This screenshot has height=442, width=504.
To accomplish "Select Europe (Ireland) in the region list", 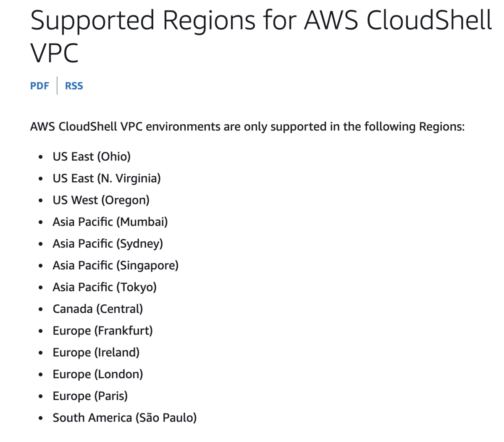I will [96, 353].
